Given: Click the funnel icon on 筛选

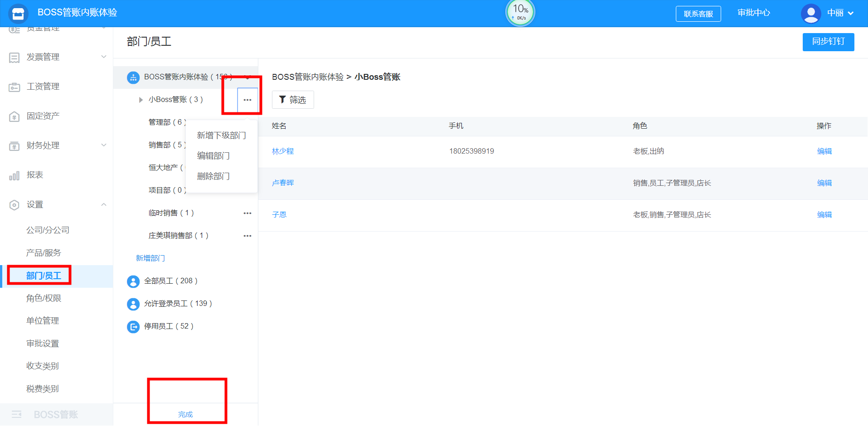Looking at the screenshot, I should click(x=282, y=100).
